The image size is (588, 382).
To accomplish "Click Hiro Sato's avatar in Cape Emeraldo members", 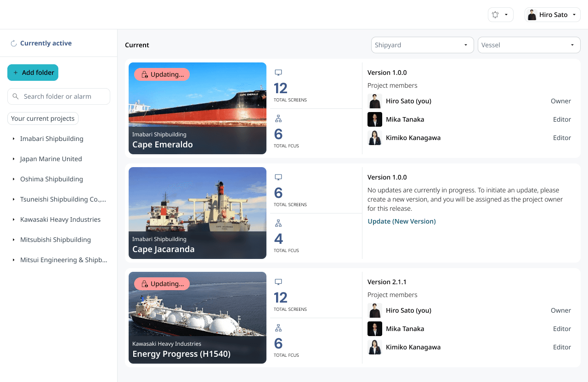I will point(375,101).
